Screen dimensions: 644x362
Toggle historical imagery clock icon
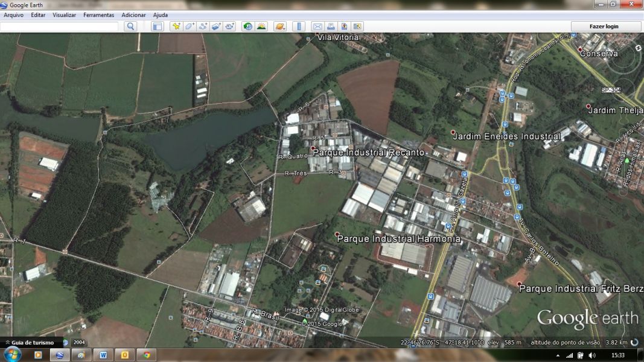247,27
